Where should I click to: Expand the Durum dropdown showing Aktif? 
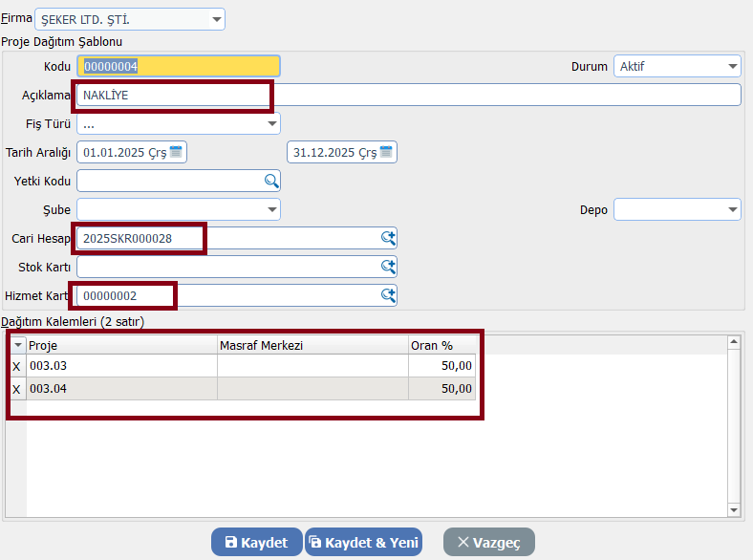click(x=732, y=67)
